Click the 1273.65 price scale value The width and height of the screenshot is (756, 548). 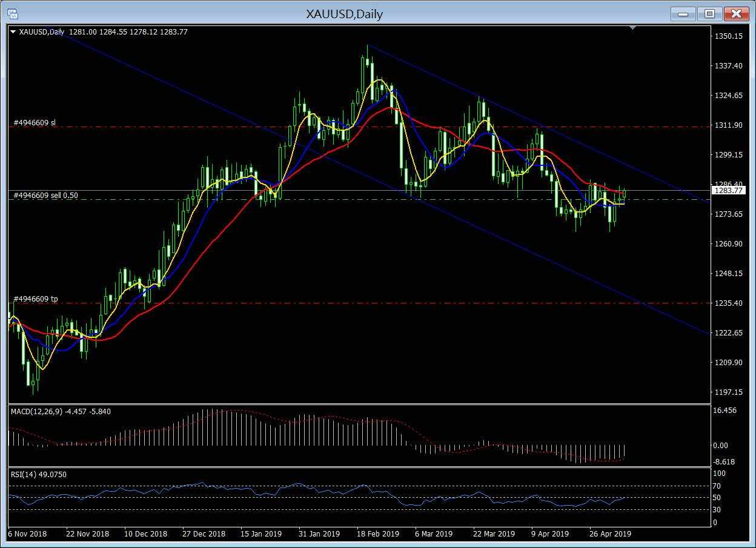click(x=729, y=214)
